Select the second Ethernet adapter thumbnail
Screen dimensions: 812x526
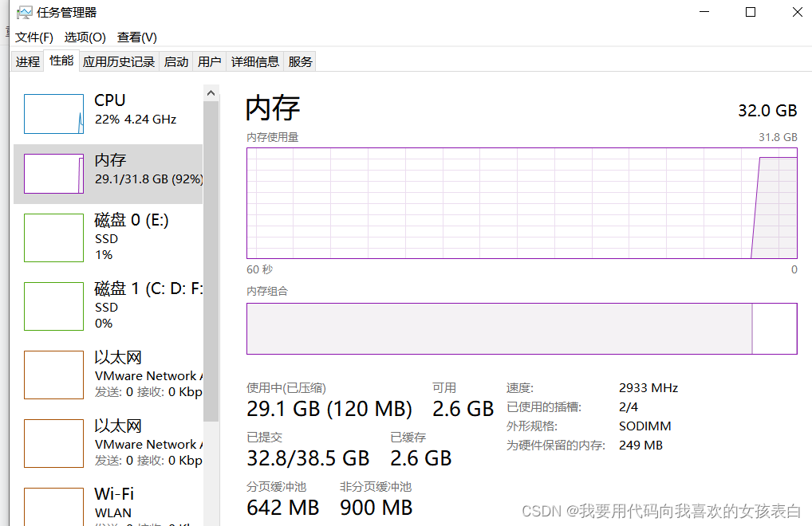tap(53, 443)
